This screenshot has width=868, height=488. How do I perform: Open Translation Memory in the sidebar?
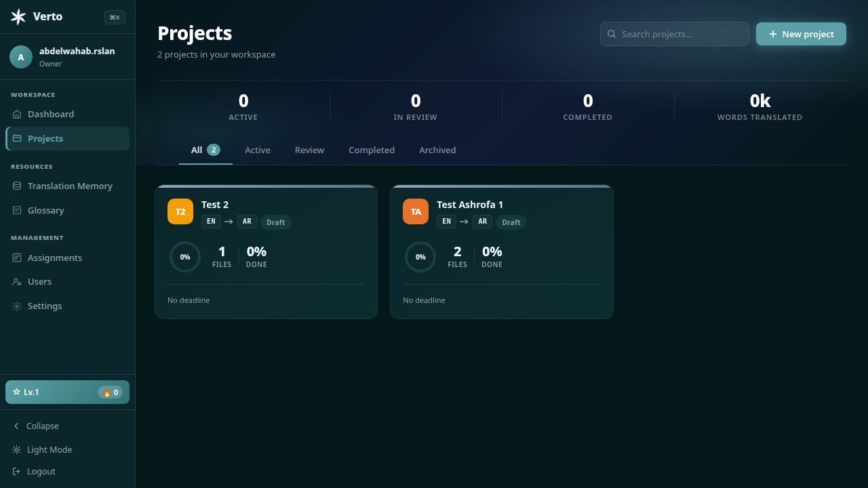click(x=68, y=186)
